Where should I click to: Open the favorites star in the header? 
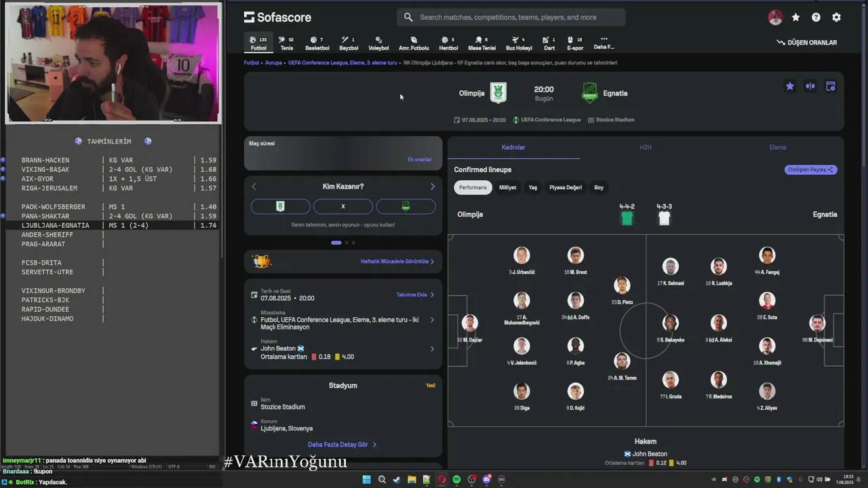coord(795,18)
